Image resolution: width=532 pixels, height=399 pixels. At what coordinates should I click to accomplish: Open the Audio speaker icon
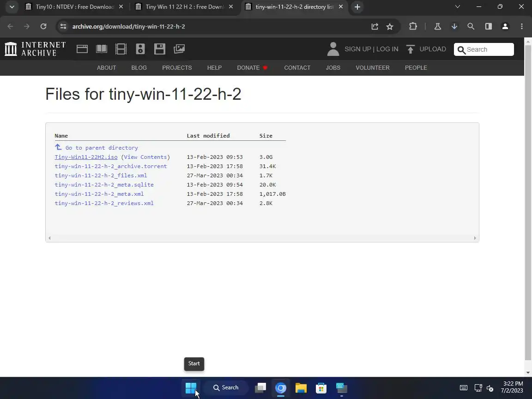(x=140, y=49)
